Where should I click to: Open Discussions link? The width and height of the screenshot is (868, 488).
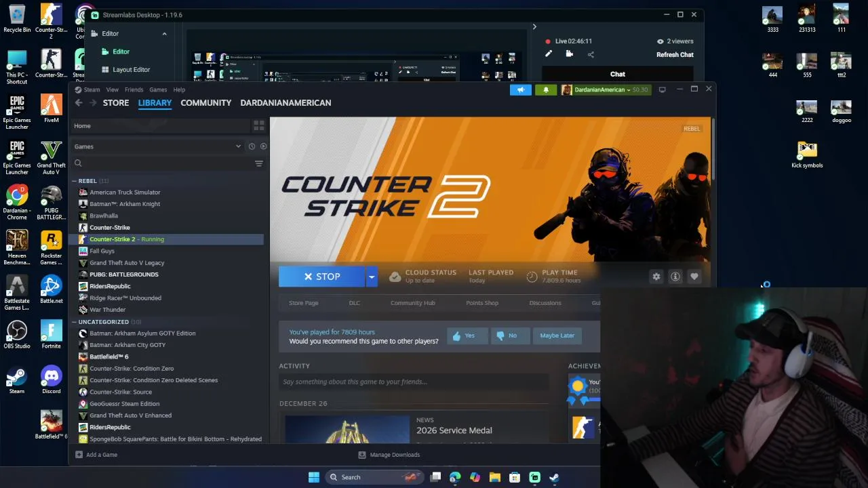pos(545,303)
